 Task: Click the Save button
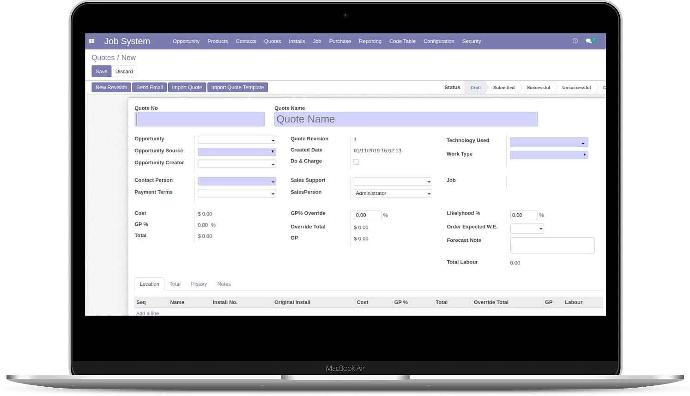coord(101,71)
